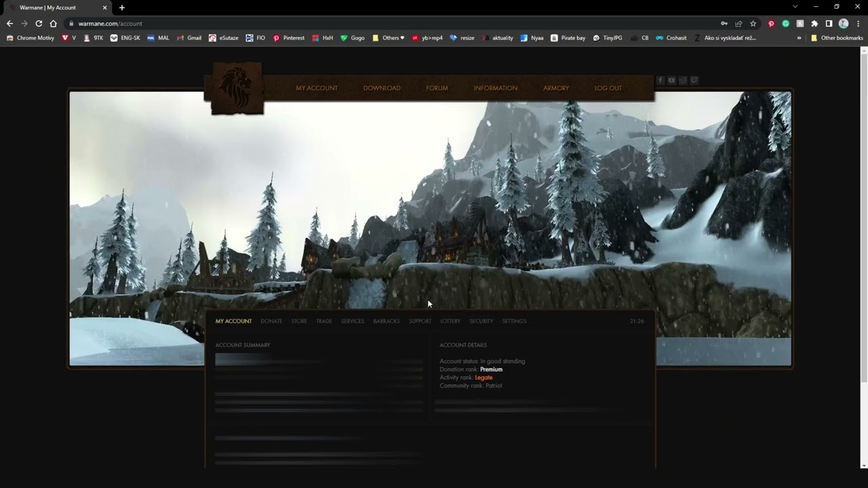Open the Gmail bookmark
The height and width of the screenshot is (488, 868).
[189, 38]
